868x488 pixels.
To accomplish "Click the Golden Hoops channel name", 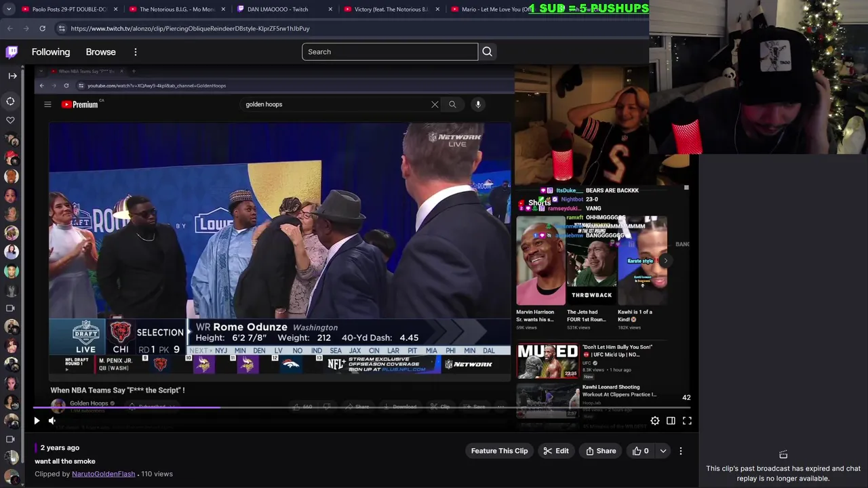I will click(89, 403).
